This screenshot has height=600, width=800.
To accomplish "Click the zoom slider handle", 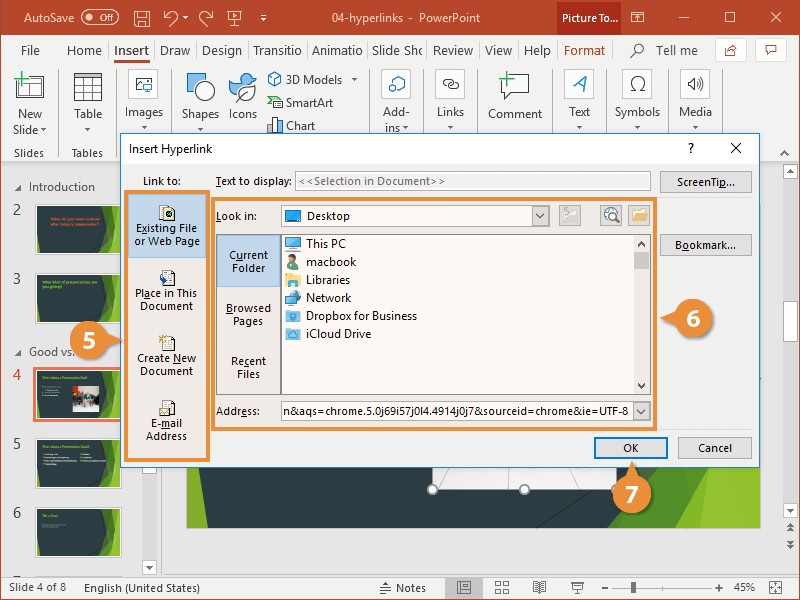I will pyautogui.click(x=633, y=588).
